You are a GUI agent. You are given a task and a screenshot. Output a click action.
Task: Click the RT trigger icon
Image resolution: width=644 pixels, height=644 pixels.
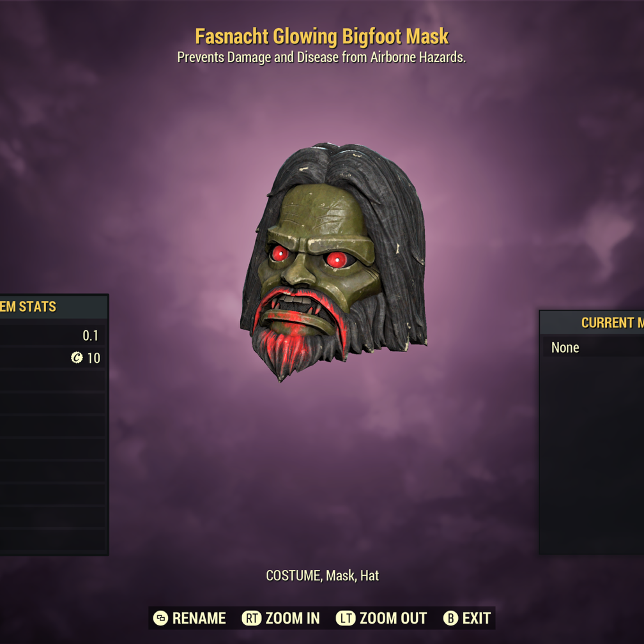point(251,618)
